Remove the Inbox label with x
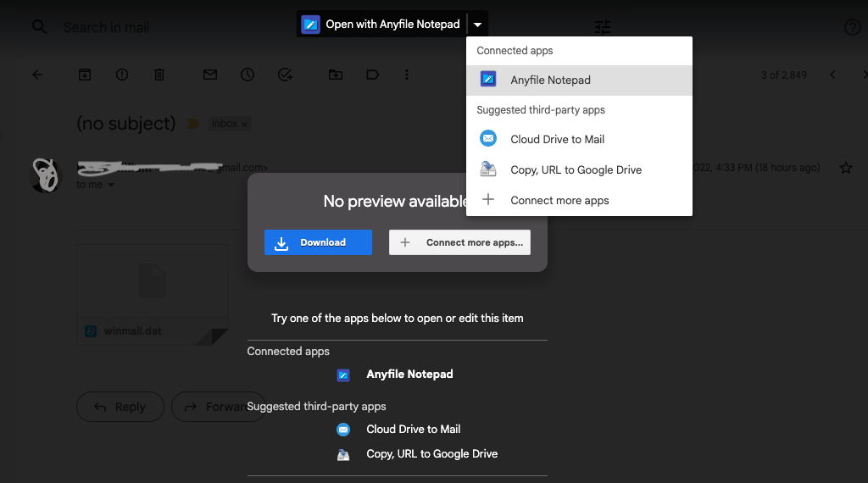This screenshot has height=483, width=868. (x=244, y=124)
